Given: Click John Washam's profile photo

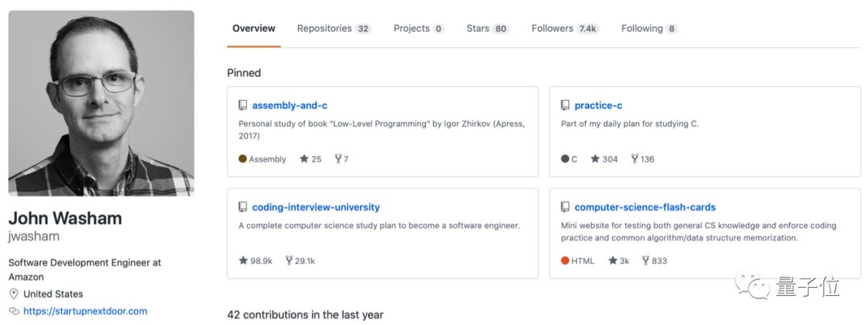Looking at the screenshot, I should click(101, 103).
